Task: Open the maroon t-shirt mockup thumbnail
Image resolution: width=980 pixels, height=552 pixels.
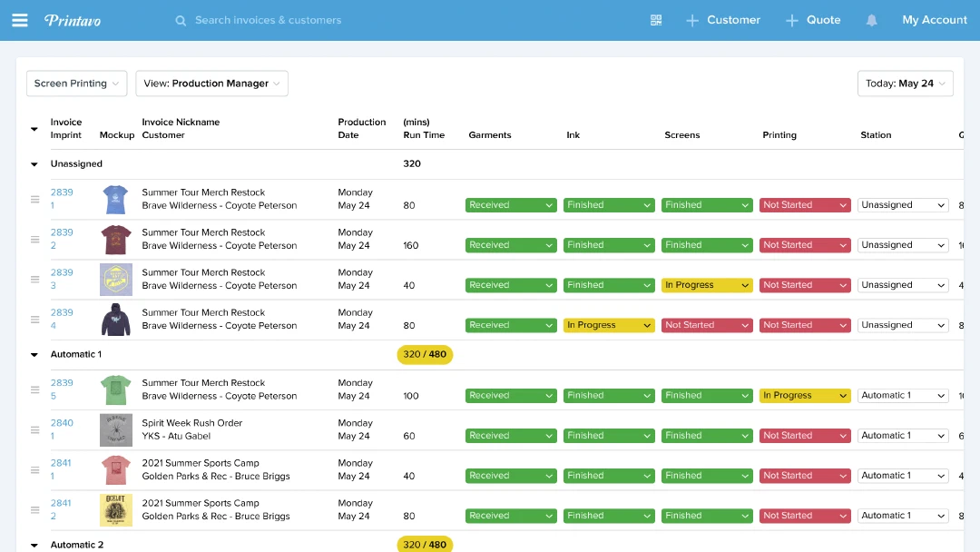Action: click(115, 240)
